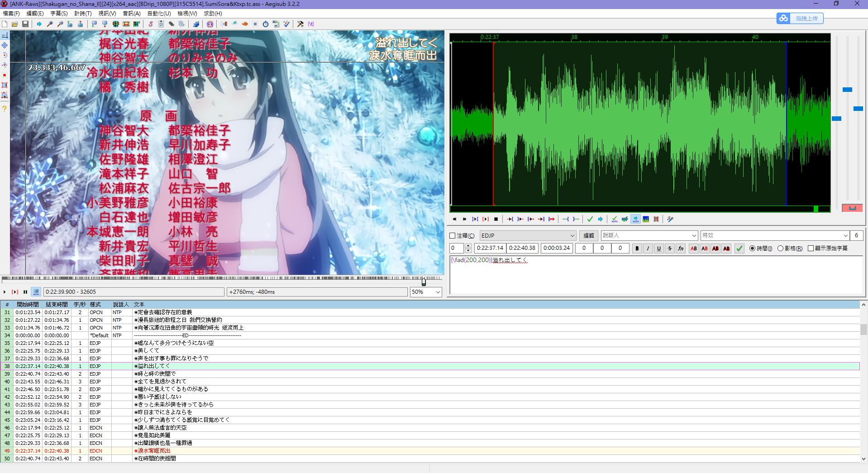
Task: Click the tag-hiding {\t} toolbar icon
Action: click(x=311, y=24)
